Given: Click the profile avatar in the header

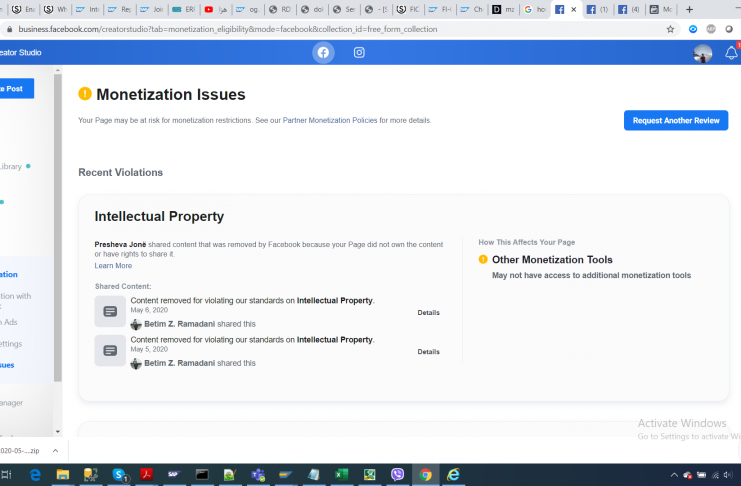Looking at the screenshot, I should point(703,54).
